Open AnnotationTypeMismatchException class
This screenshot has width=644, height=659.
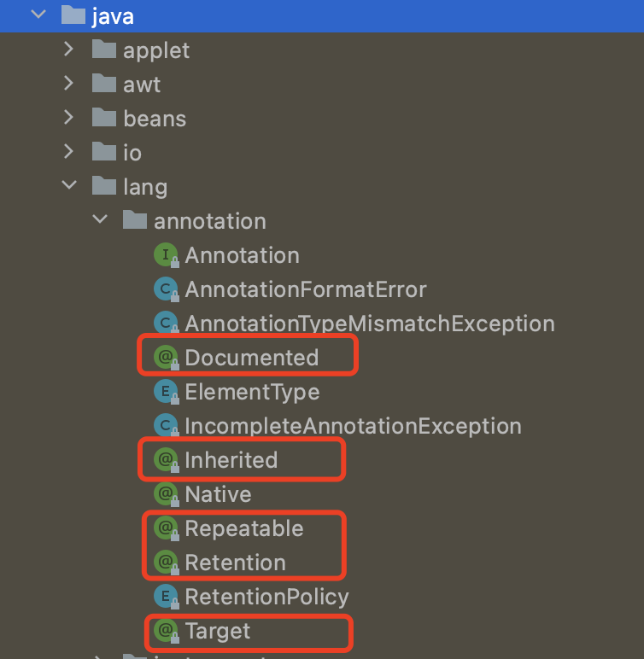pos(370,324)
